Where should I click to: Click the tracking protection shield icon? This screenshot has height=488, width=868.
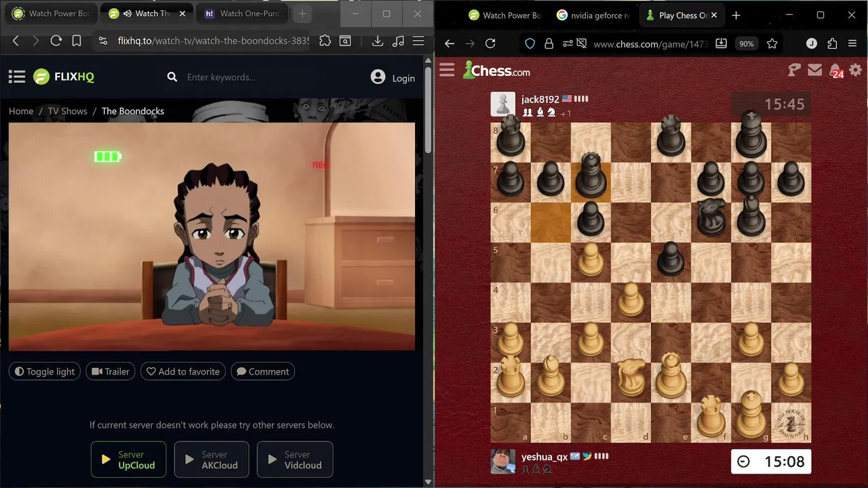pyautogui.click(x=530, y=43)
